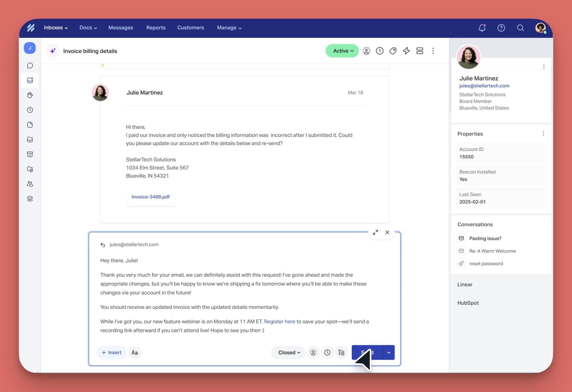Open the AI assist sparkle icon beside the title
572x392 pixels.
[x=53, y=51]
